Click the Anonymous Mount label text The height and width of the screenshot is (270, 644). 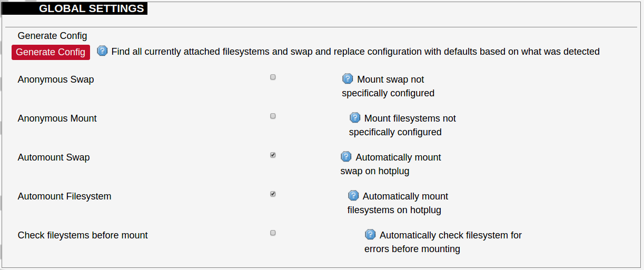[57, 118]
